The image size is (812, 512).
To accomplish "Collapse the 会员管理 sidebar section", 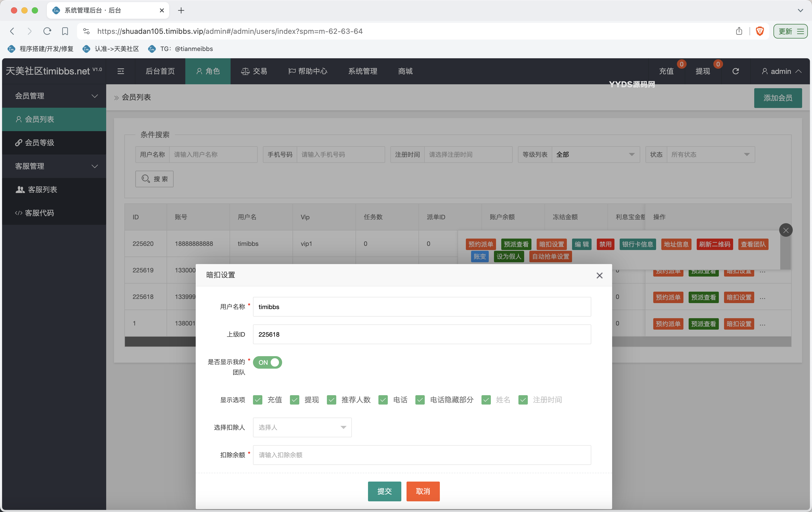I will coord(54,96).
